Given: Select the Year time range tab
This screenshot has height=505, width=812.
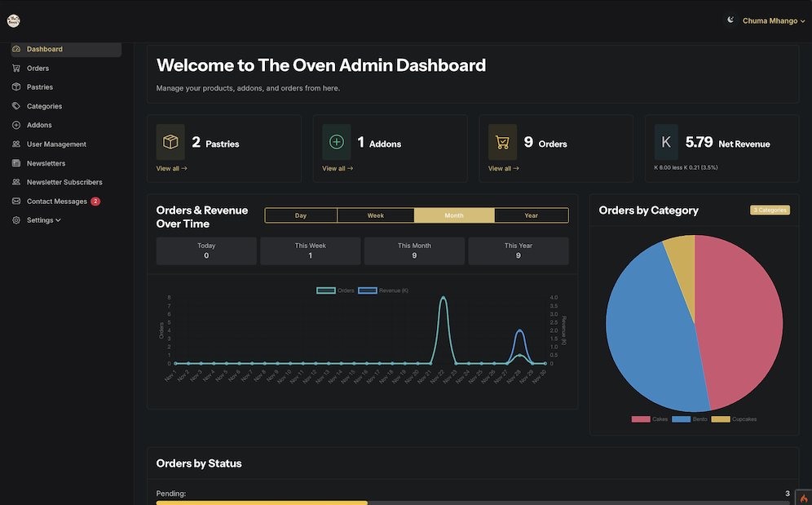Looking at the screenshot, I should (x=531, y=215).
